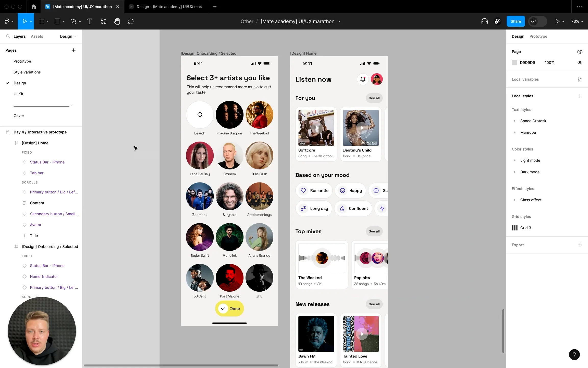The image size is (588, 368).
Task: Click See all next to Top mixes
Action: coord(374,231)
